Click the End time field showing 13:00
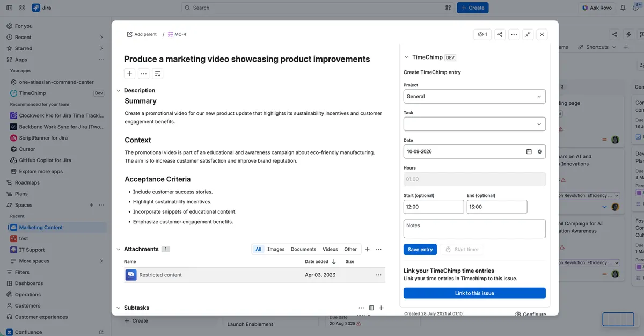Viewport: 644px width, 336px height. pos(497,207)
